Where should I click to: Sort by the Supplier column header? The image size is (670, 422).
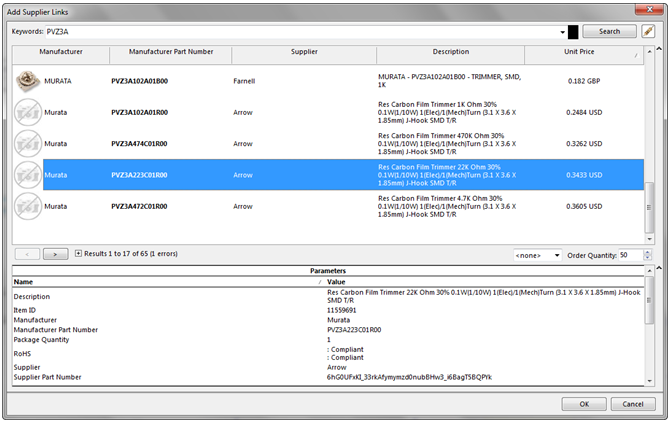click(304, 52)
